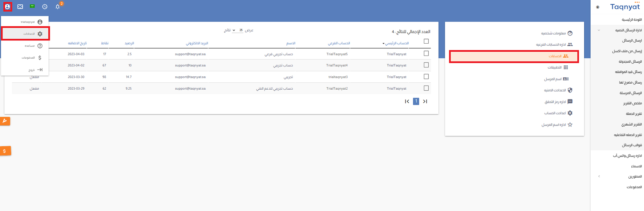Sort by الرصيد column header
Screen dimensions: 644x211
pyautogui.click(x=129, y=43)
